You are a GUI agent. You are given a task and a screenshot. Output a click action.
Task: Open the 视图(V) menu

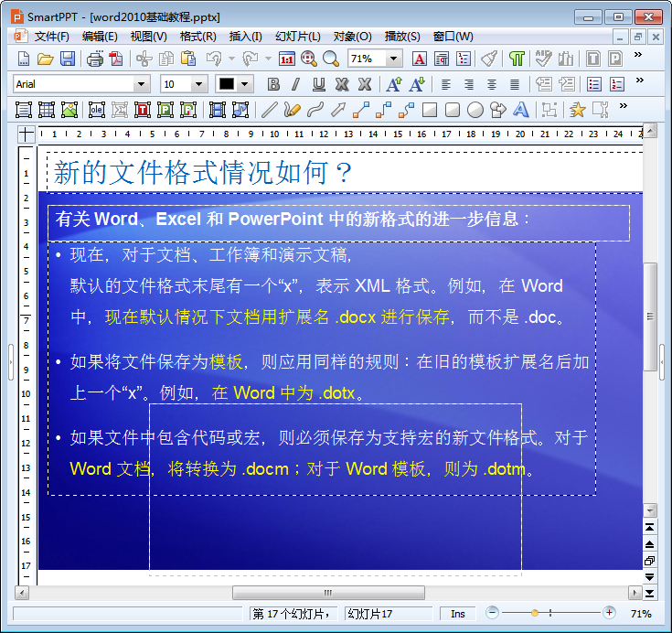pos(148,37)
